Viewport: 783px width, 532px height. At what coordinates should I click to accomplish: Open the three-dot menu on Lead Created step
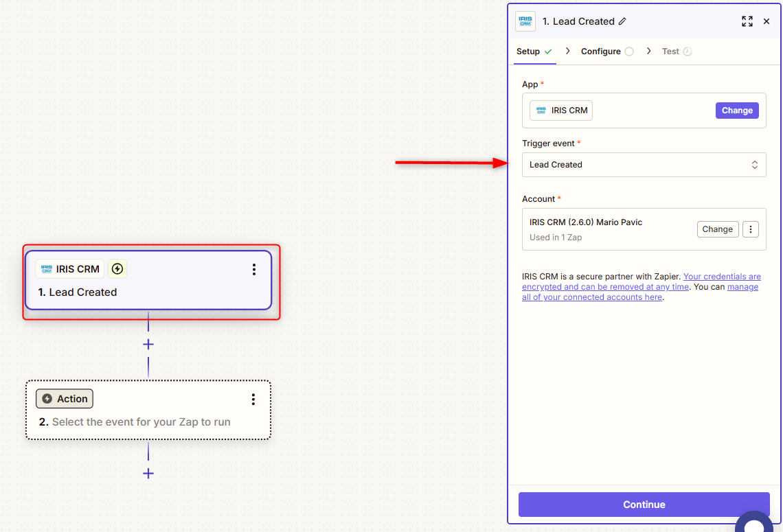click(x=253, y=269)
